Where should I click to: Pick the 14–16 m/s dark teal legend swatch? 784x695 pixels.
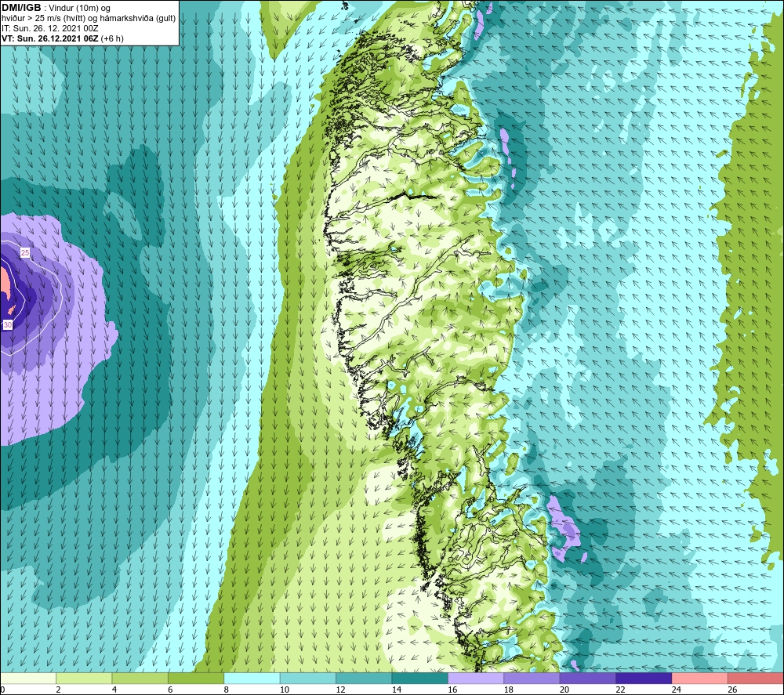[420, 678]
